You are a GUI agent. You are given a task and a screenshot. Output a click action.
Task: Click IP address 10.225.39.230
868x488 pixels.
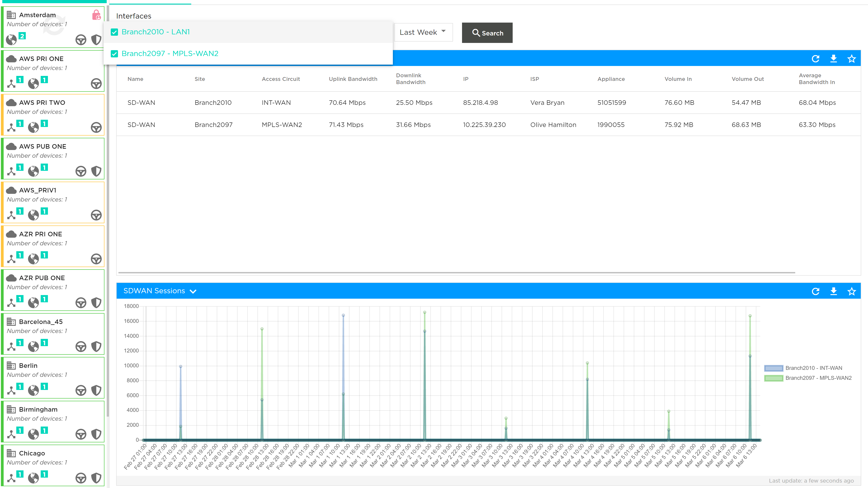pos(484,125)
